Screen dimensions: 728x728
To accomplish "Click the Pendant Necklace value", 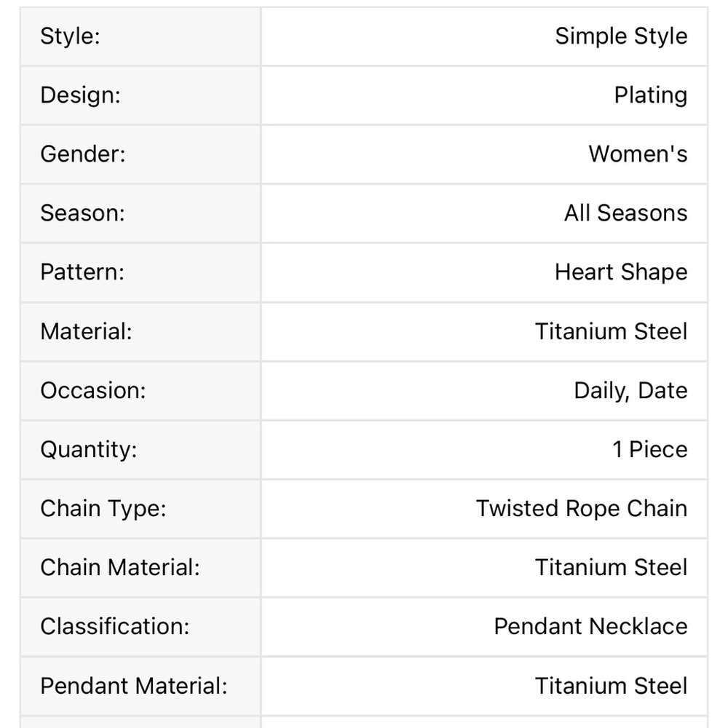I will (x=590, y=626).
